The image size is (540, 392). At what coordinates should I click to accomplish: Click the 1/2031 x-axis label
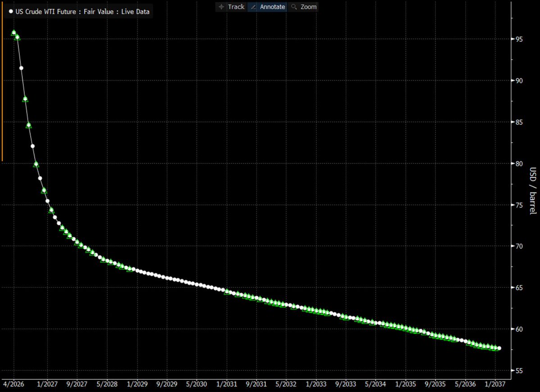[x=227, y=384]
